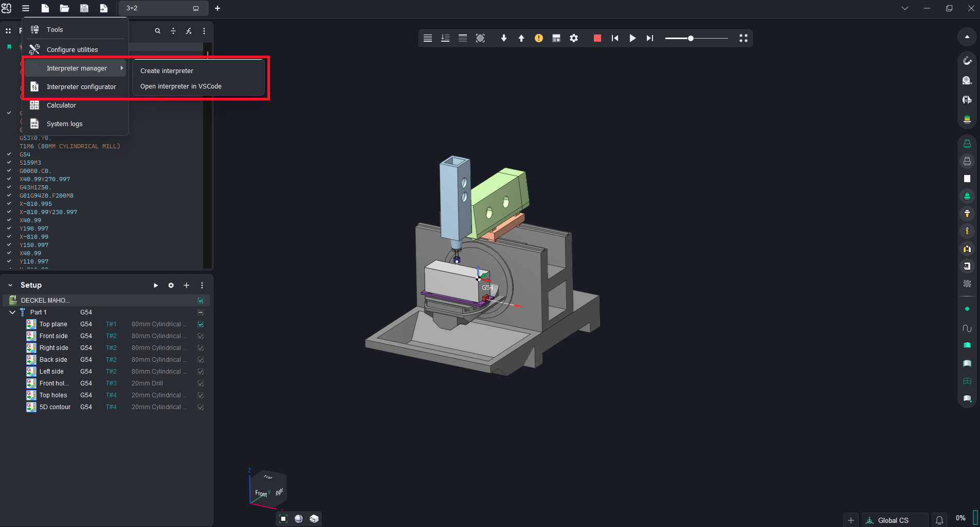Choose Open interpreter in VSCode

coord(181,86)
